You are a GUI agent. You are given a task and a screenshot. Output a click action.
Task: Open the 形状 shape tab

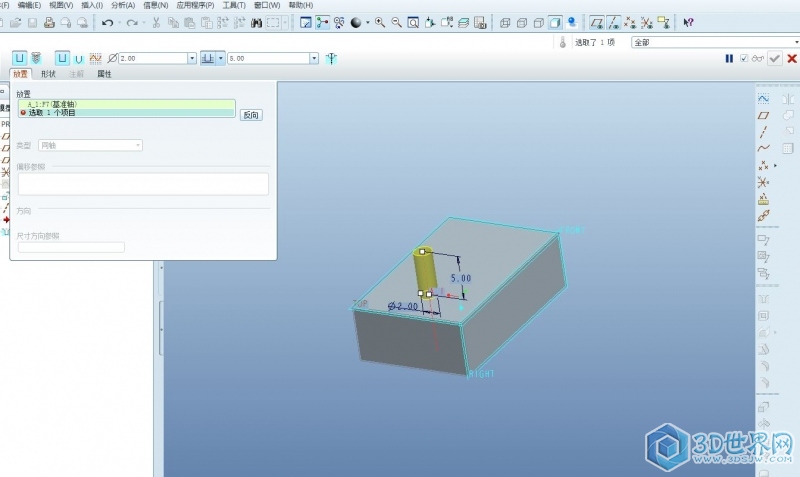48,74
